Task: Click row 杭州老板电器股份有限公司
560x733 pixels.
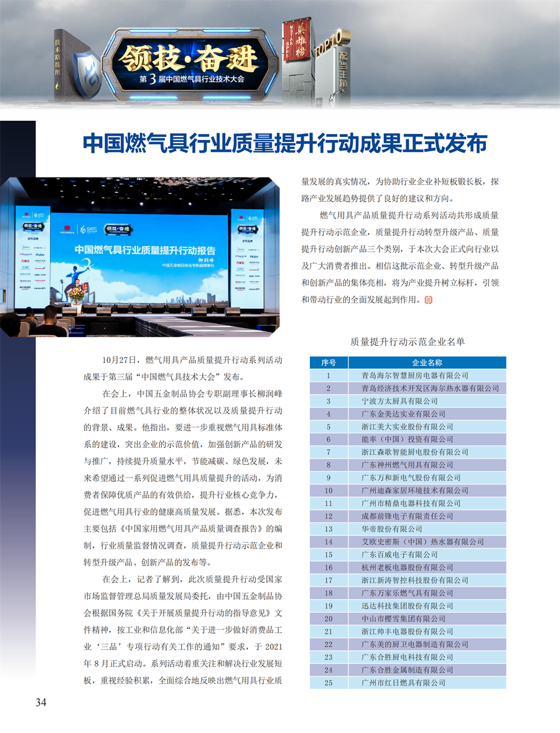Action: pos(408,567)
